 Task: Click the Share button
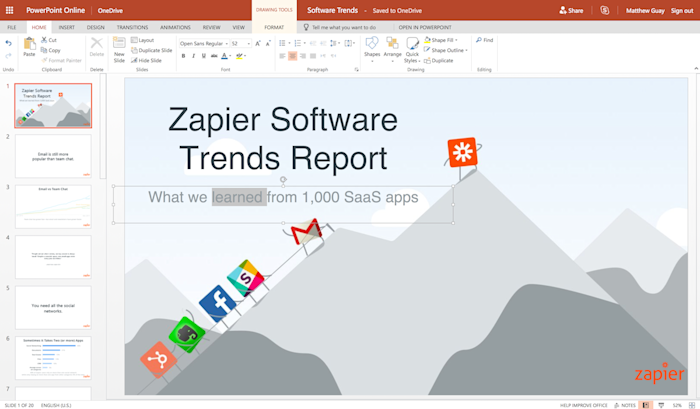tap(571, 10)
